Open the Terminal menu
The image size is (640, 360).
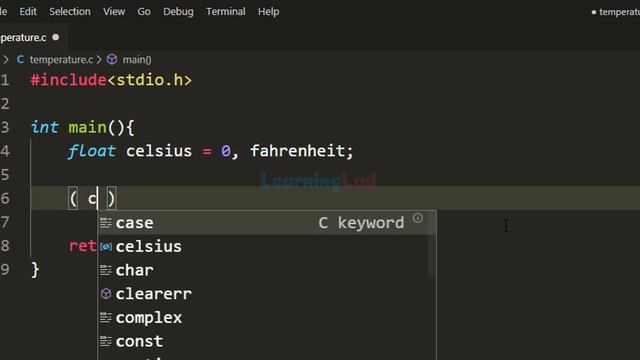(x=226, y=11)
